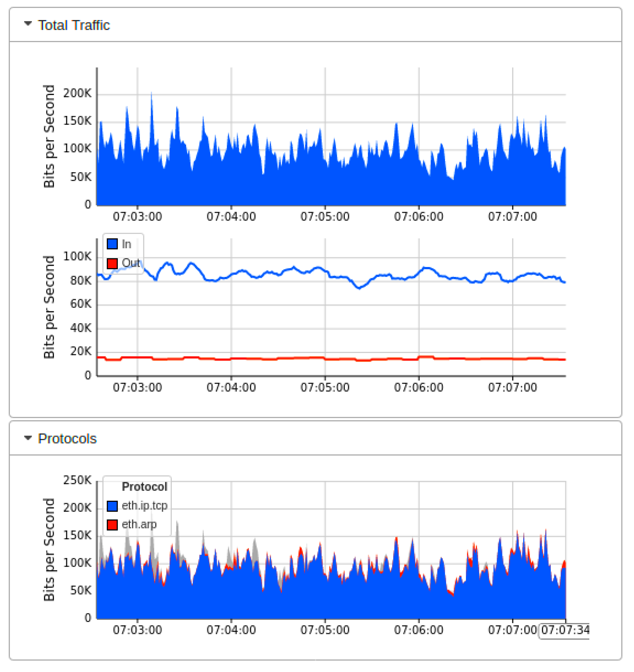Click the Protocol legend heading
634x672 pixels.
pos(145,487)
